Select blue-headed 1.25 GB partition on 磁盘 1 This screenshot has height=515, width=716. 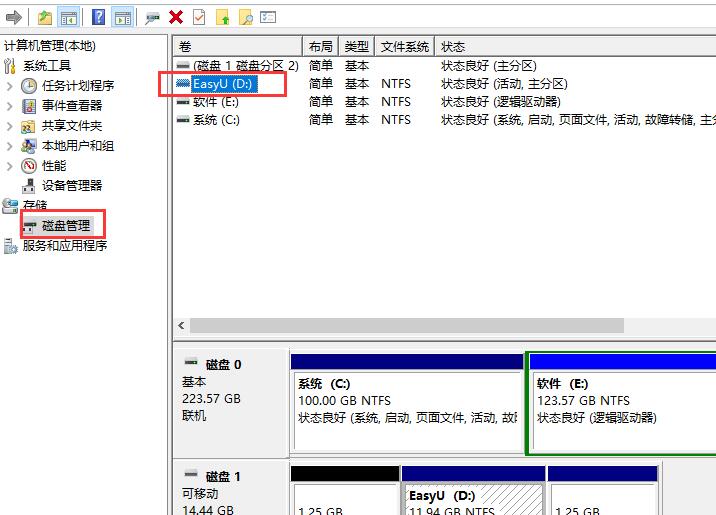pyautogui.click(x=603, y=490)
